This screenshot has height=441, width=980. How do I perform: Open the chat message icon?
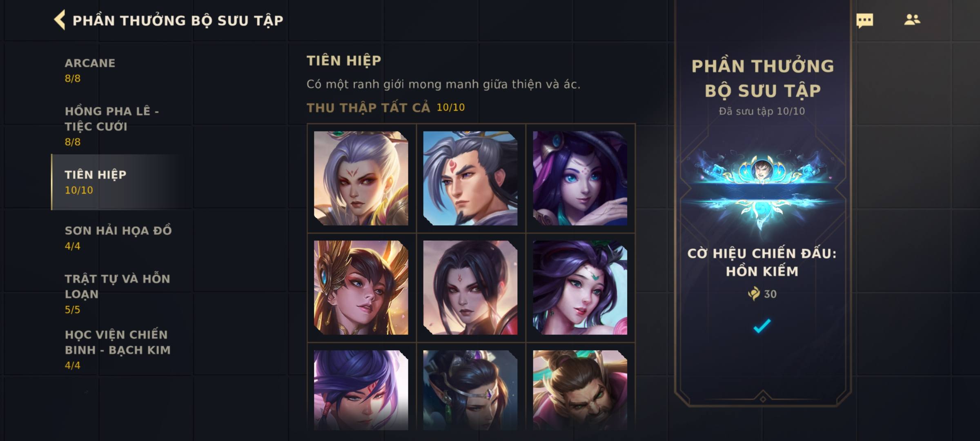[864, 20]
